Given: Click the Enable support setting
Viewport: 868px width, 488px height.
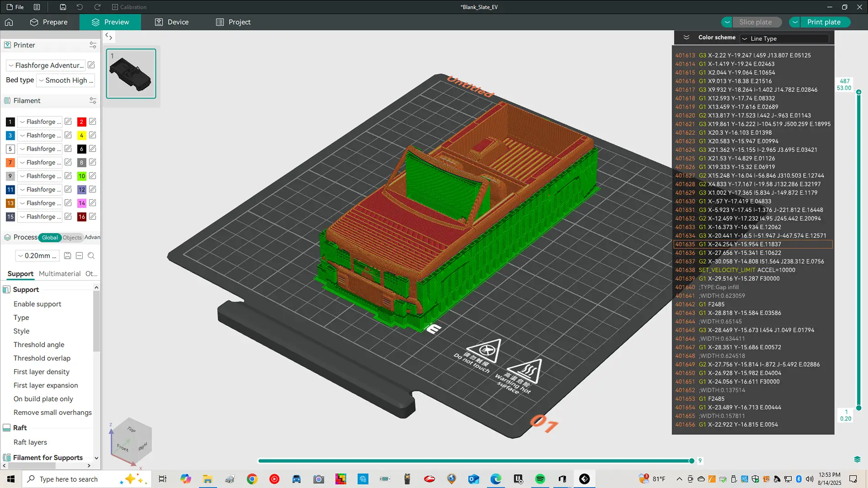Looking at the screenshot, I should [37, 304].
